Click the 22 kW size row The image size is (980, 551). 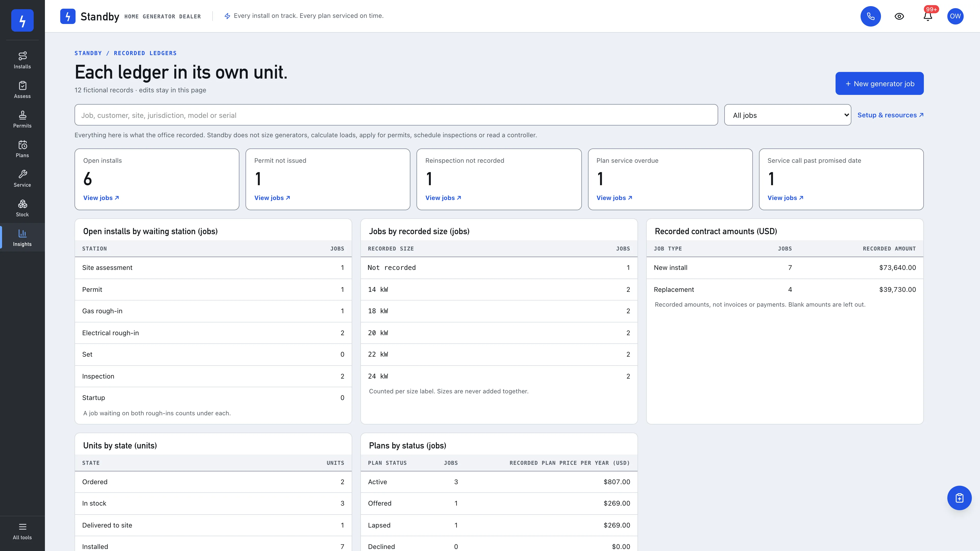point(499,354)
